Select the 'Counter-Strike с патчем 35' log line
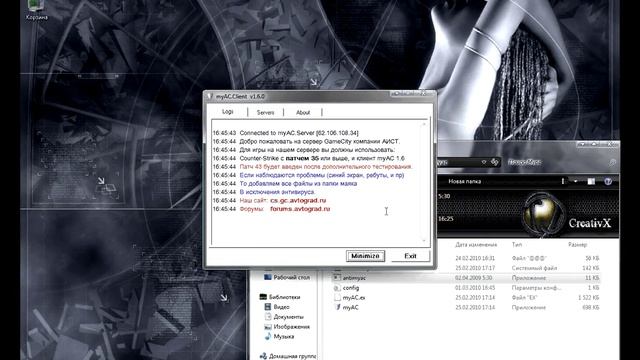This screenshot has width=640, height=360. (309, 158)
